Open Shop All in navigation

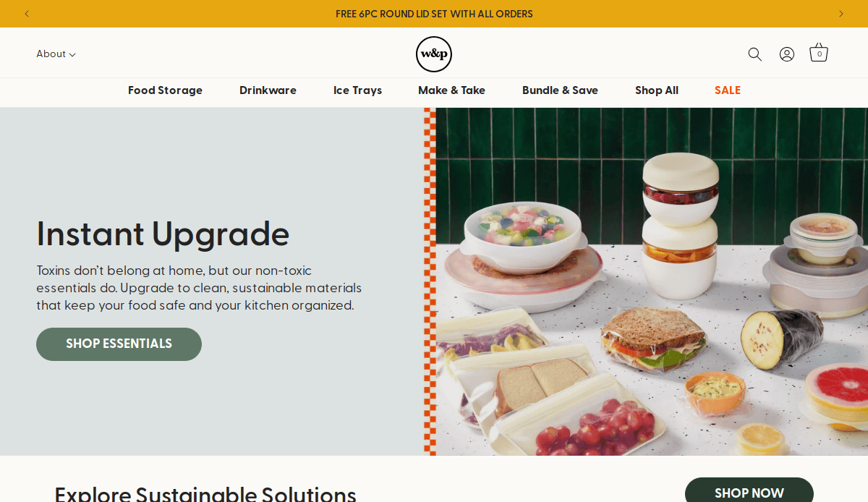[657, 90]
